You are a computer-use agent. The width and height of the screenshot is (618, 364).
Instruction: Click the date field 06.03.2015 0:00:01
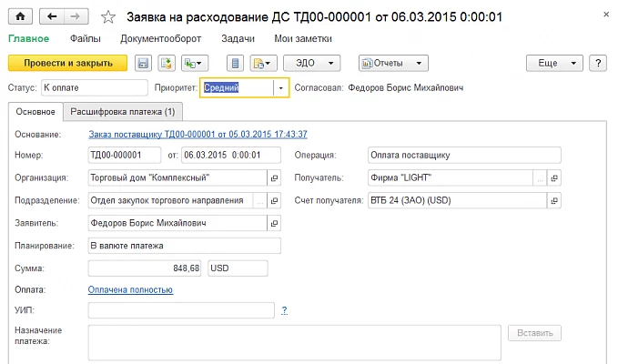(231, 156)
